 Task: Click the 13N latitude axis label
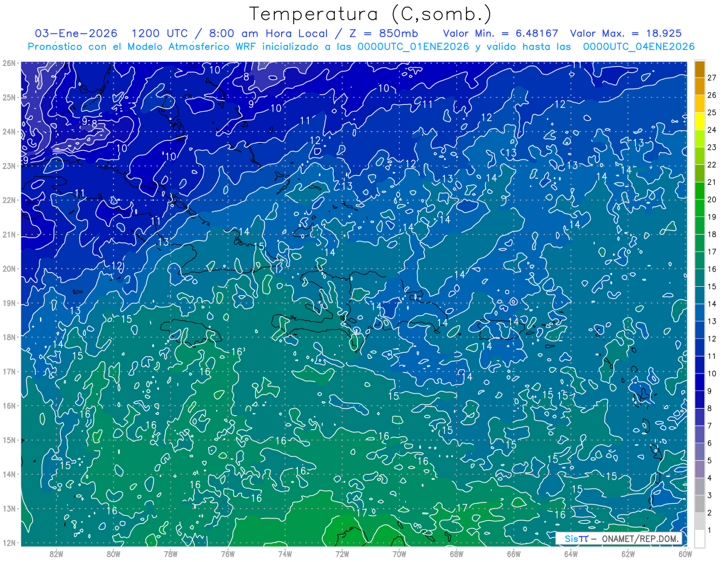(8, 508)
